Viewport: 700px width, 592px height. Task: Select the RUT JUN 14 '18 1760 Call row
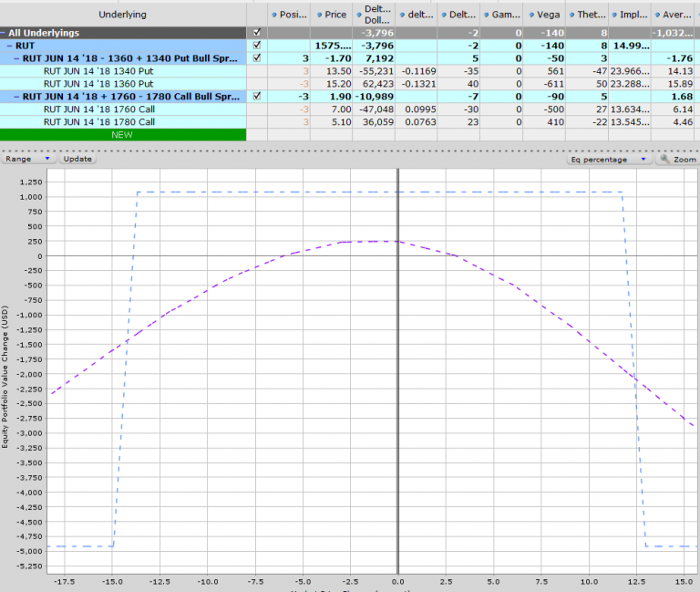coord(100,109)
